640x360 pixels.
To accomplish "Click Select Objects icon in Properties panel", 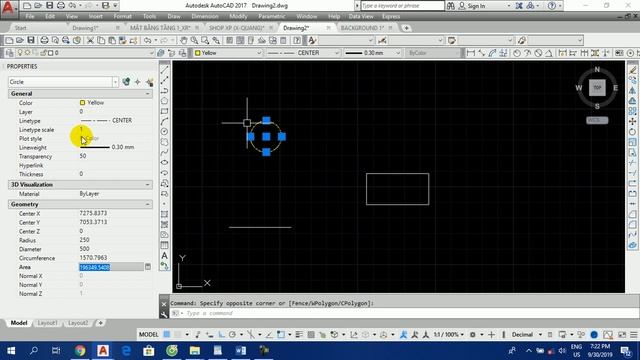I will pos(138,82).
